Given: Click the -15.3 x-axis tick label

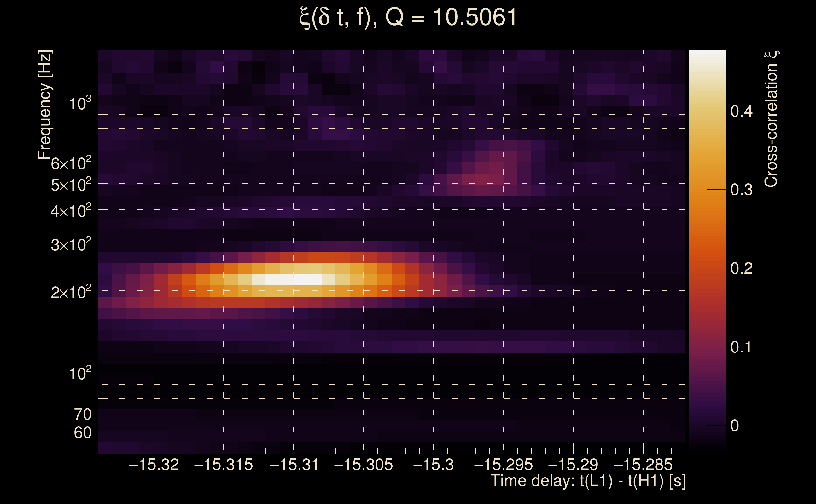Looking at the screenshot, I should 433,465.
